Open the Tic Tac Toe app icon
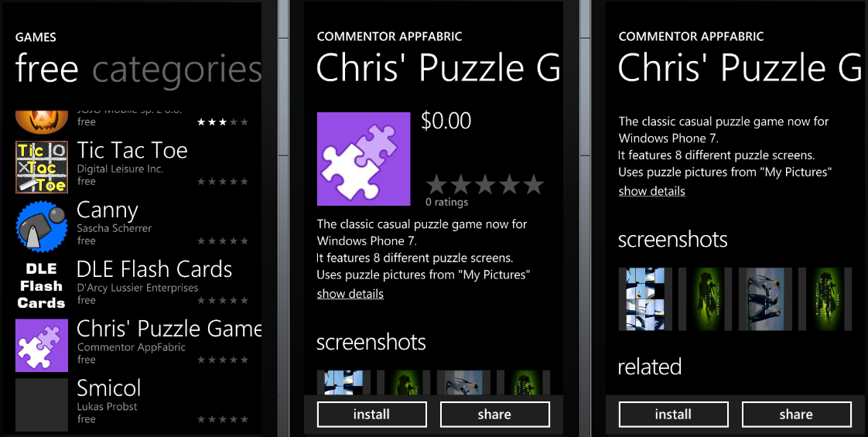The height and width of the screenshot is (437, 868). 42,166
